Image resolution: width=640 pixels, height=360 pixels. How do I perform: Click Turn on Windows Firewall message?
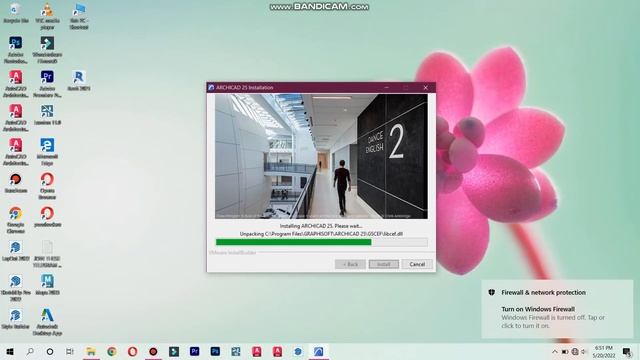pyautogui.click(x=538, y=309)
